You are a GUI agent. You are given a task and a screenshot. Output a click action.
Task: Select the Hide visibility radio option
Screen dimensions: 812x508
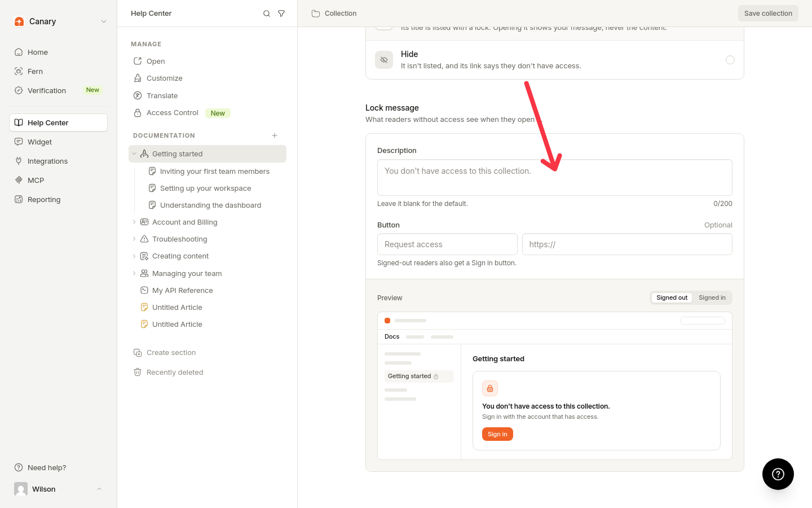pos(730,60)
